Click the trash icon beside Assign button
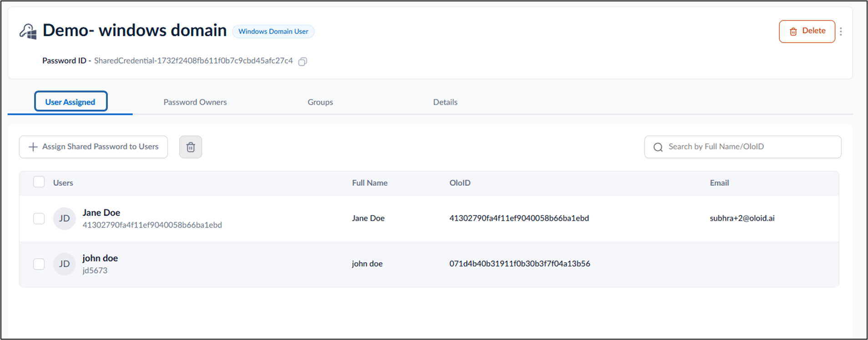The height and width of the screenshot is (340, 868). (191, 147)
